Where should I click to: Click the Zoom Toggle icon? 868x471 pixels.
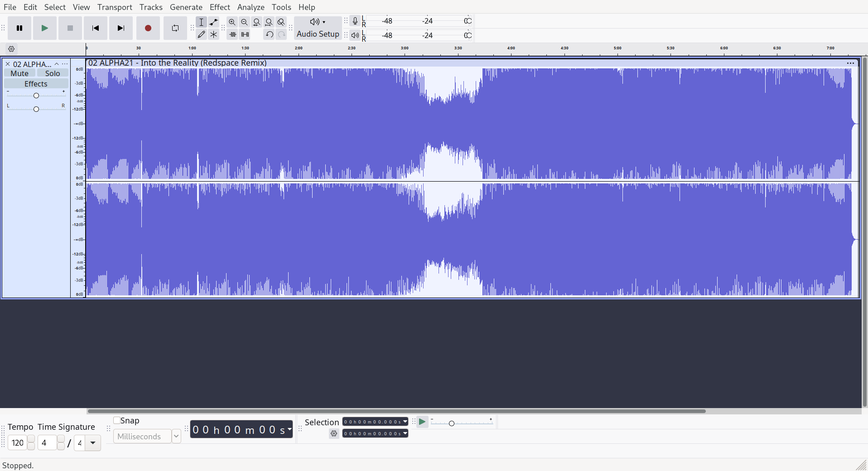click(x=281, y=22)
